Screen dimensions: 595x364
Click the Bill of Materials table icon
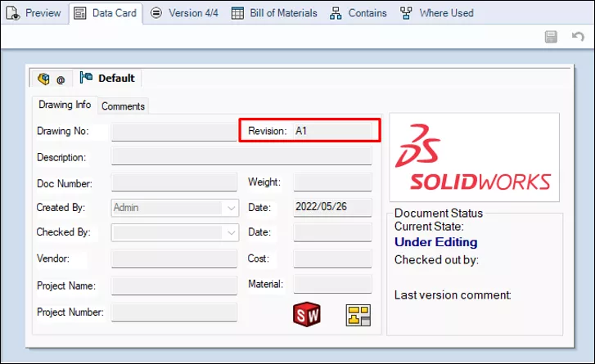pos(237,13)
